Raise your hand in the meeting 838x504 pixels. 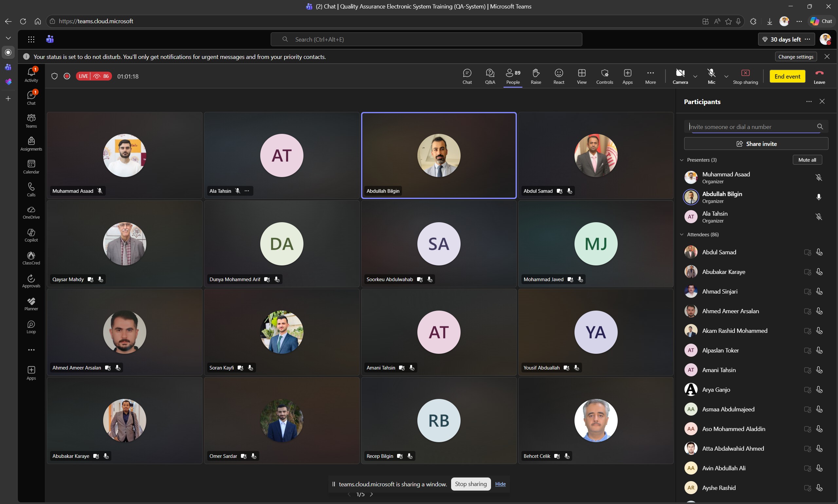(536, 76)
